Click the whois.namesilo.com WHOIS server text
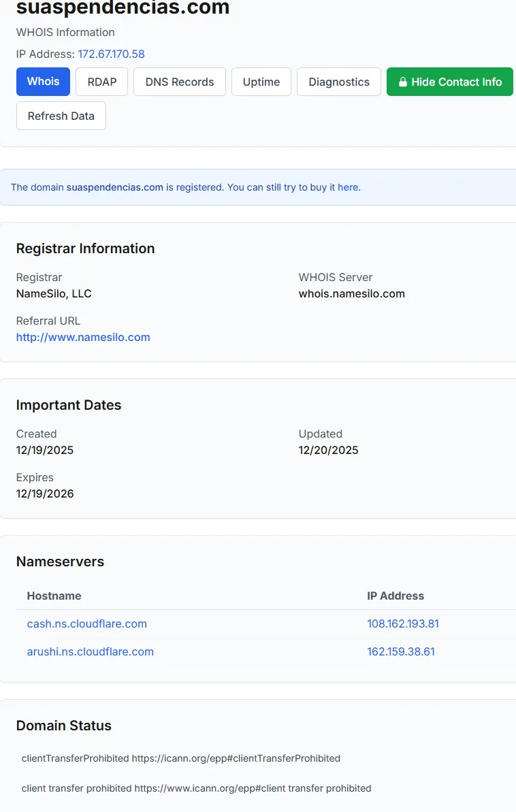516x812 pixels. (351, 293)
